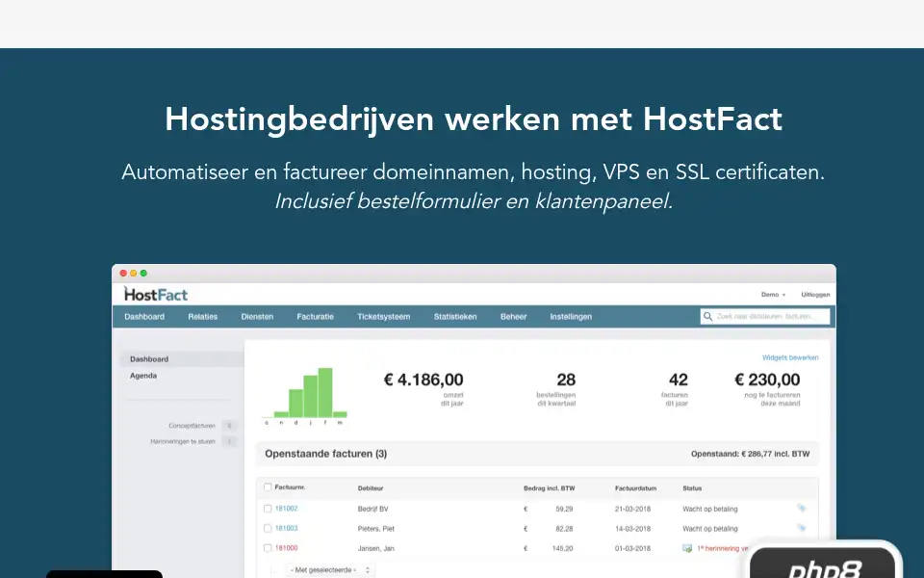
Task: Click the '28' bestellingen value
Action: (x=566, y=380)
